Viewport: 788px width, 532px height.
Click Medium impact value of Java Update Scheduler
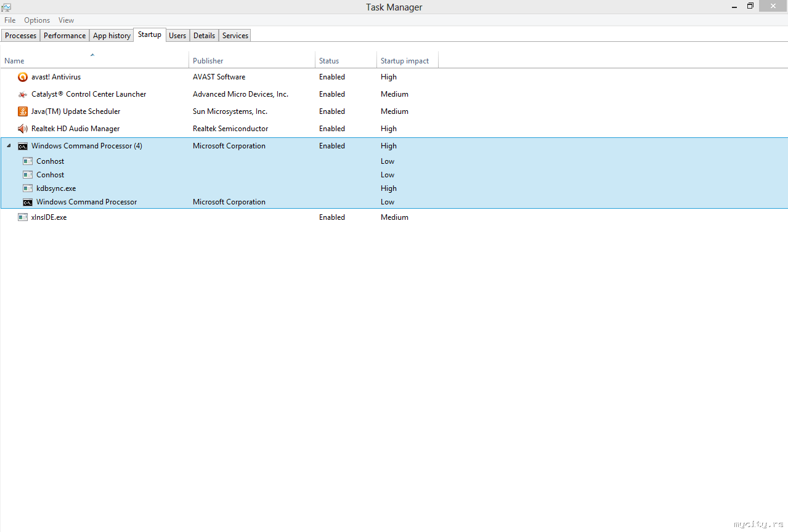coord(394,111)
